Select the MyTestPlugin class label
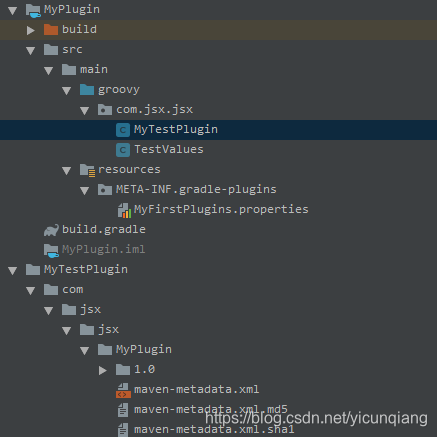437x437 pixels. coord(176,130)
